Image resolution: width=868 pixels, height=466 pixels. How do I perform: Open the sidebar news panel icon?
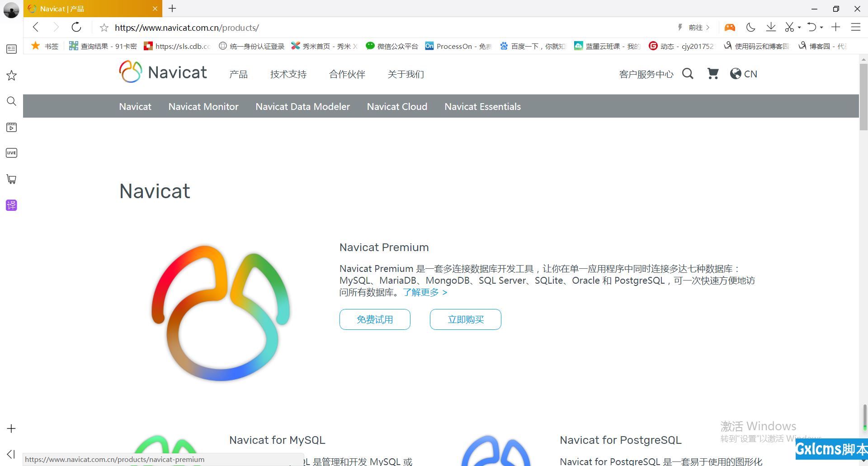12,49
